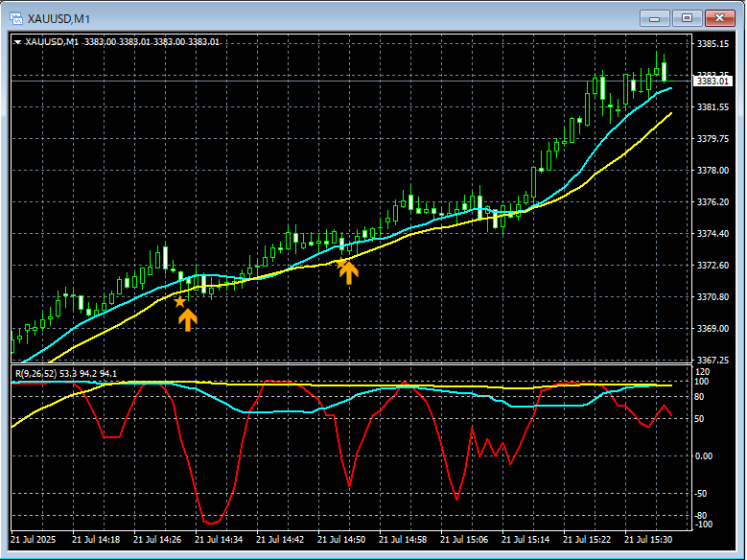Minimize the XAUUSD,M1 chart window
Image resolution: width=747 pixels, height=560 pixels.
[x=655, y=18]
